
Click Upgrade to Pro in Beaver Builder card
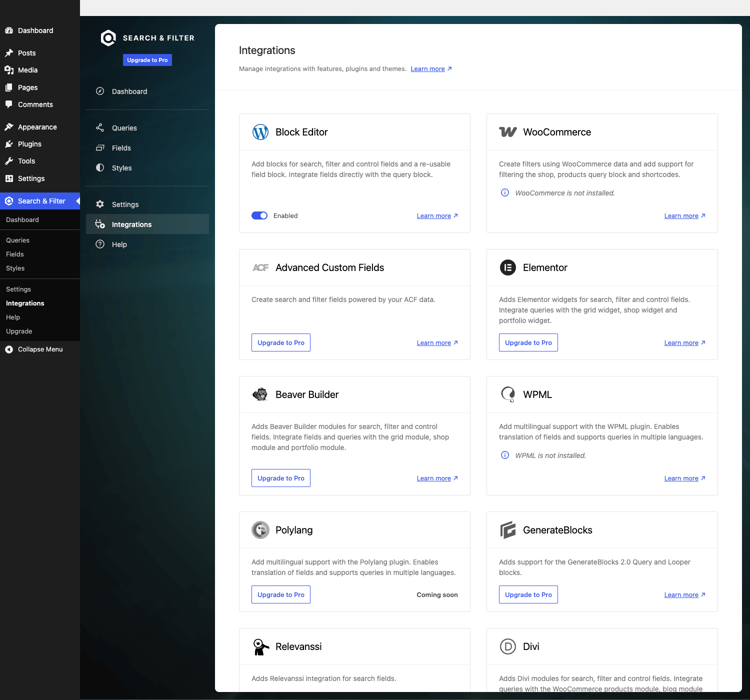pyautogui.click(x=281, y=478)
